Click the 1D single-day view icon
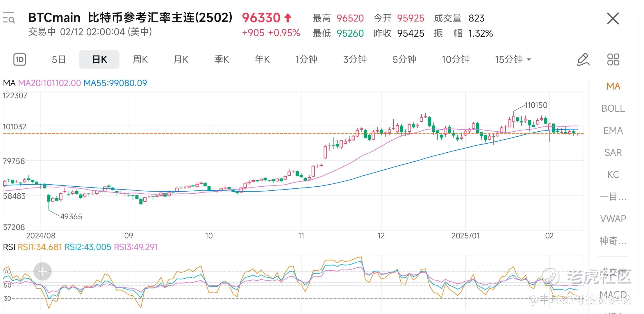644x314 pixels. 20,60
